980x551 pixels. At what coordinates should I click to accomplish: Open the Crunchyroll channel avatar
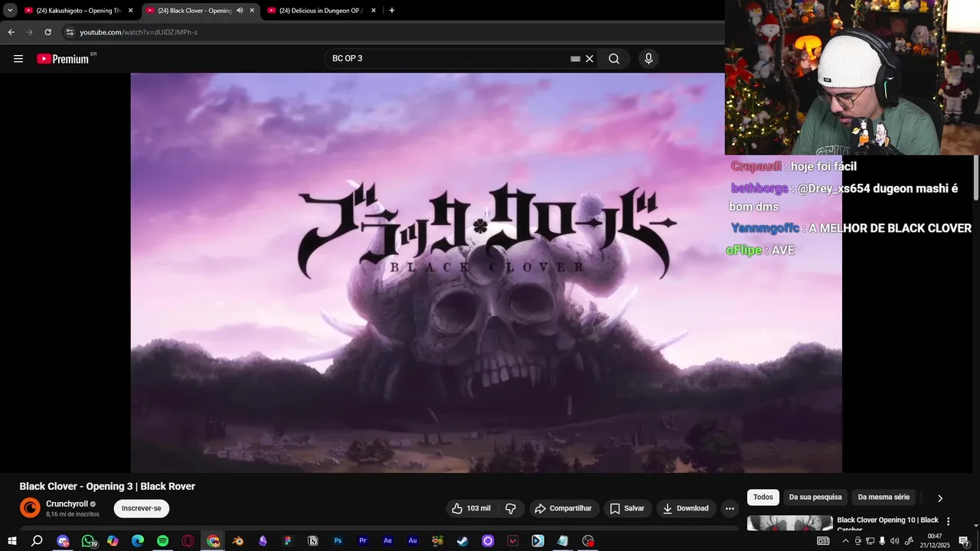(30, 507)
